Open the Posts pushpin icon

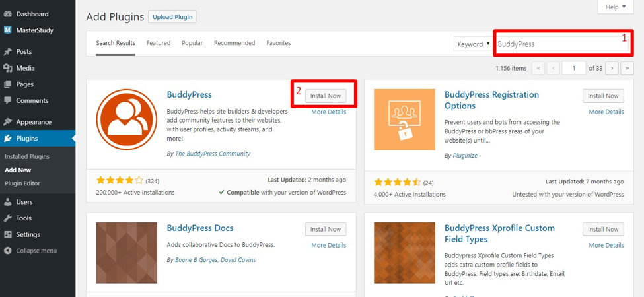(8, 51)
